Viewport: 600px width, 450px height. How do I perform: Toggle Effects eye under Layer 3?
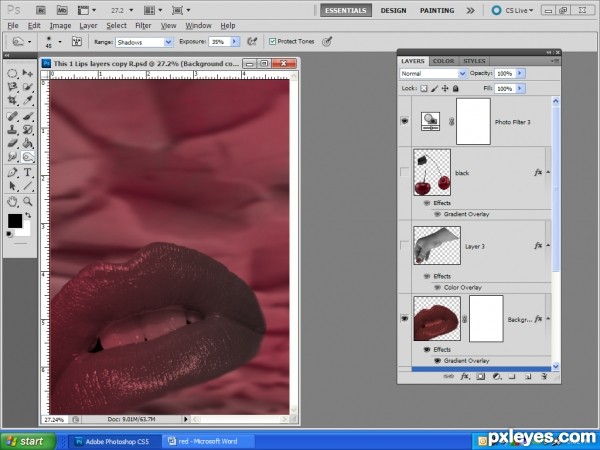427,276
